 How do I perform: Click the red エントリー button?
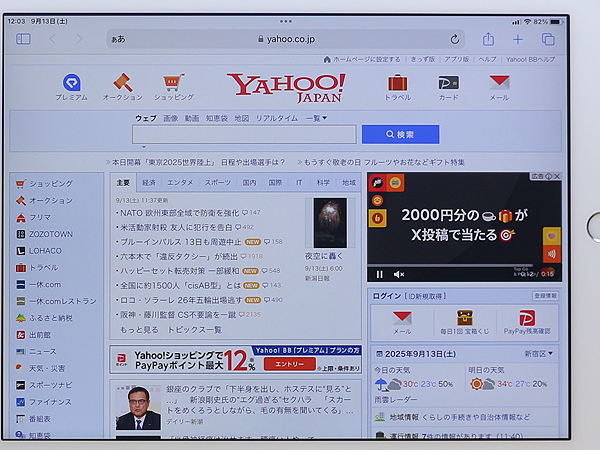tap(290, 364)
